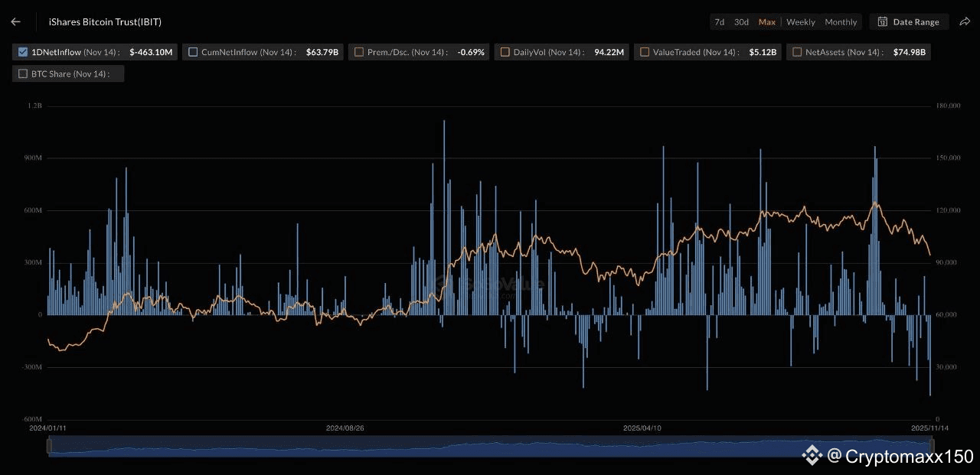The image size is (980, 475).
Task: Click the calendar icon in Date Range
Action: click(x=883, y=22)
